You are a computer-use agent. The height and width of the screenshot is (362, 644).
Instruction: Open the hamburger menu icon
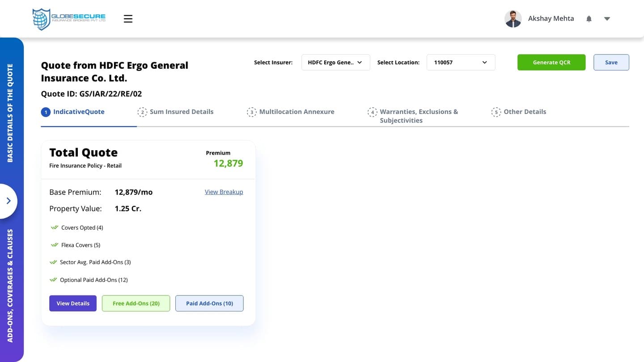pos(128,19)
